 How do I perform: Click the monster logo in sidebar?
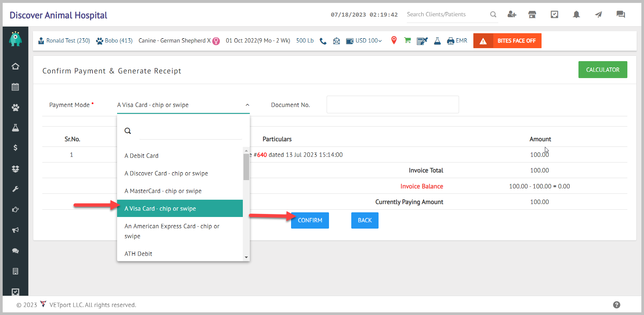(x=15, y=39)
